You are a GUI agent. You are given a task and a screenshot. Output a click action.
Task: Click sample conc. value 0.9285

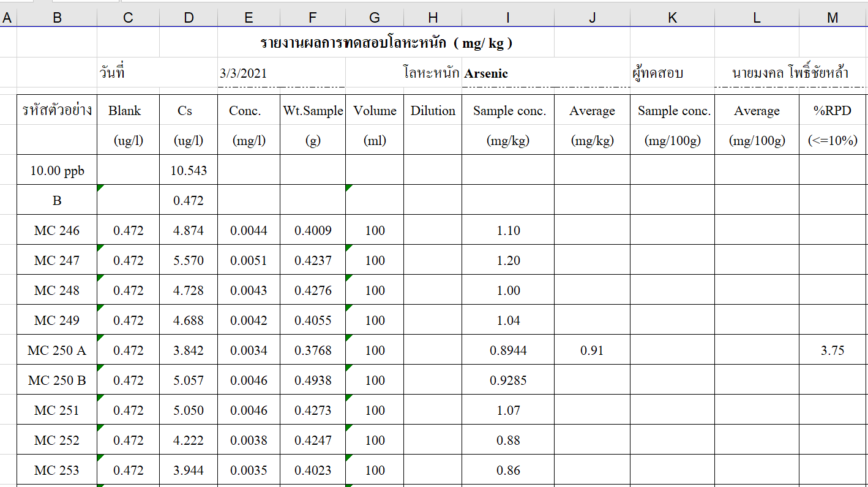(508, 380)
